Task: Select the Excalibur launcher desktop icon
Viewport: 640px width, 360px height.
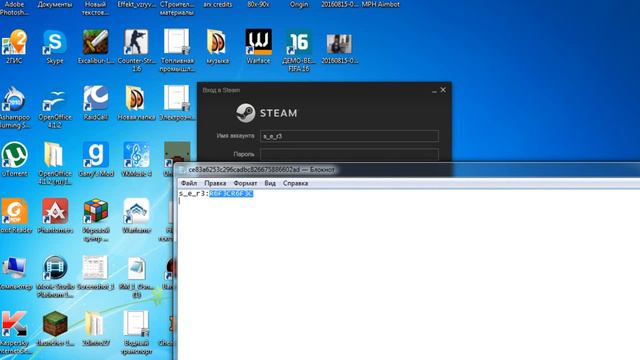Action: (96, 42)
